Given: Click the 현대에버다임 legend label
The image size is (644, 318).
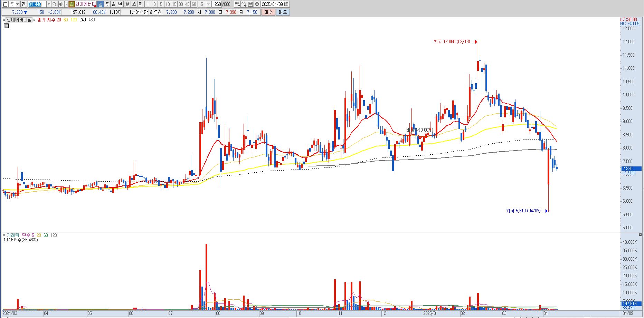Looking at the screenshot, I should 19,20.
